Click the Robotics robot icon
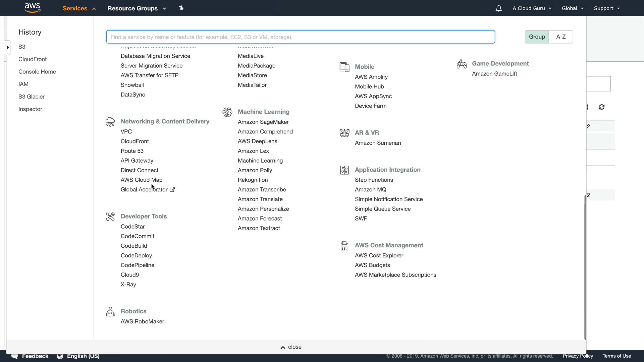 tap(110, 312)
